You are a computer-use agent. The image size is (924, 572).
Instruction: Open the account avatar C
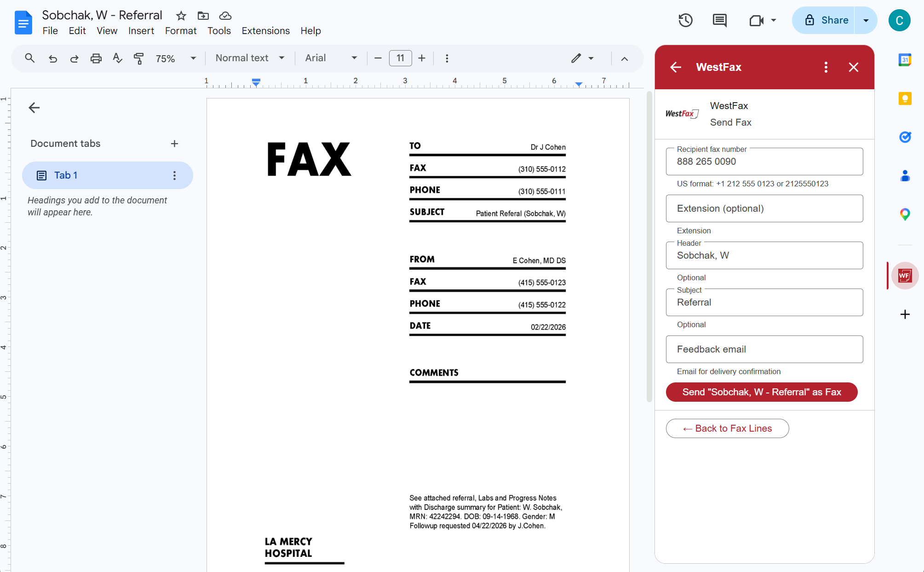[x=899, y=20]
